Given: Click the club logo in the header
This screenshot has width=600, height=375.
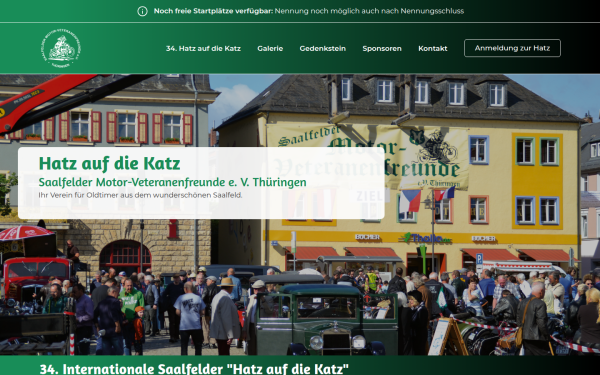Looking at the screenshot, I should (60, 49).
